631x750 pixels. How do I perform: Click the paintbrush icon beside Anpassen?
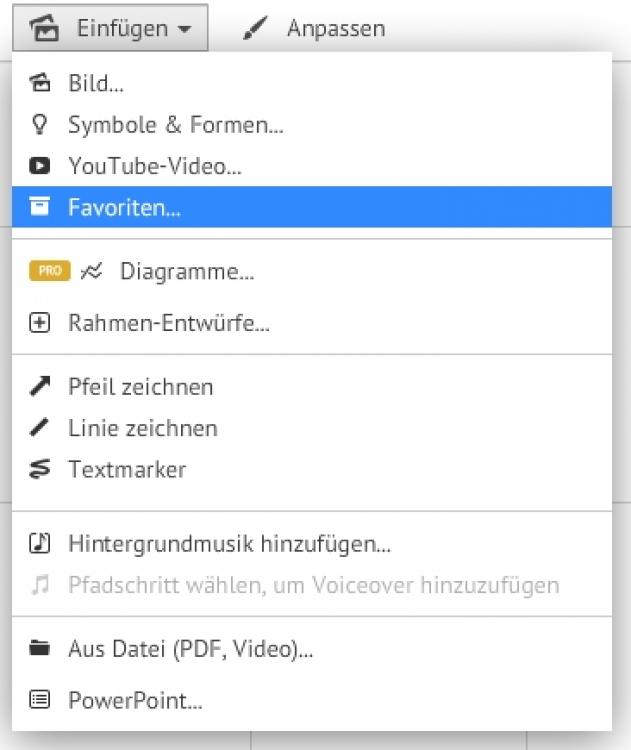coord(256,29)
